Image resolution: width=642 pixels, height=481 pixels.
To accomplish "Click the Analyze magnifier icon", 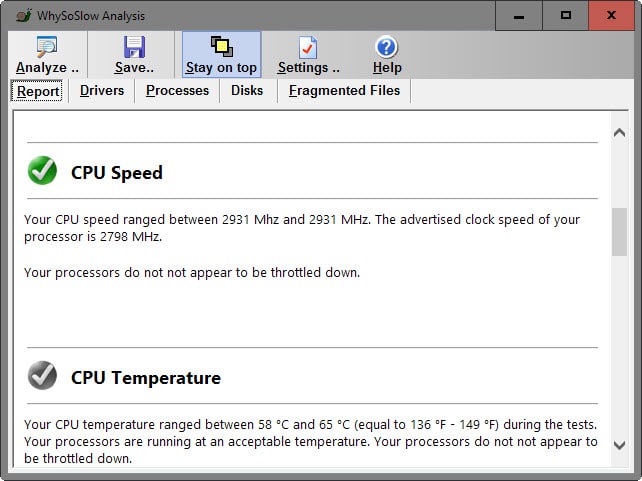I will point(47,47).
